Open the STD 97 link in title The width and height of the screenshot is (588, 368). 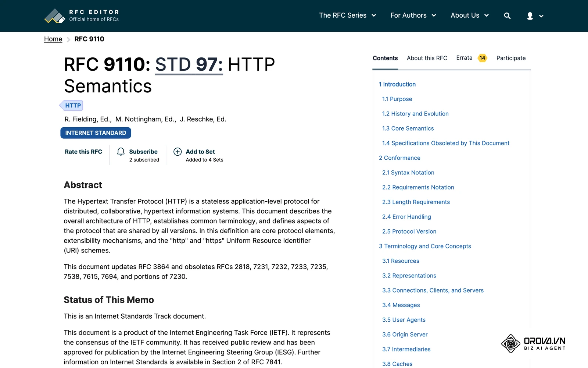189,64
